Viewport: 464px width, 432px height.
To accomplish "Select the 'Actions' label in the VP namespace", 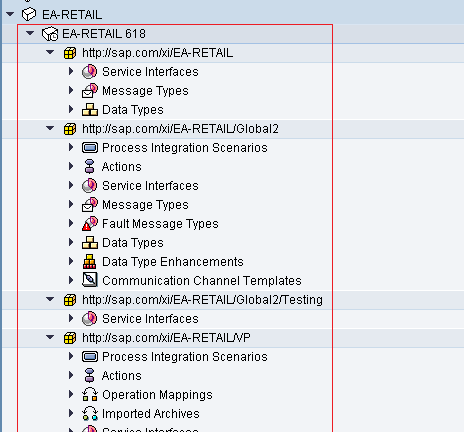I will click(x=122, y=376).
